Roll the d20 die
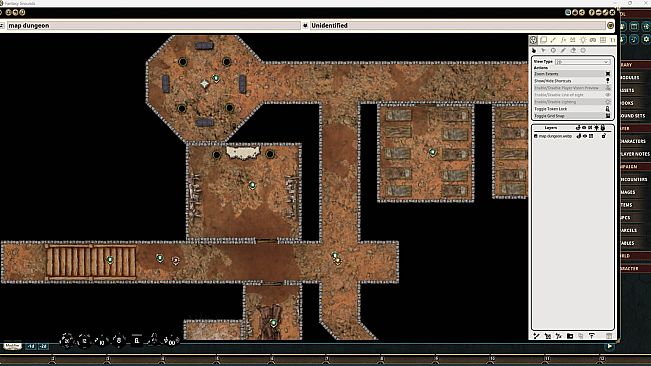Image resolution: width=651 pixels, height=366 pixels. (66, 341)
